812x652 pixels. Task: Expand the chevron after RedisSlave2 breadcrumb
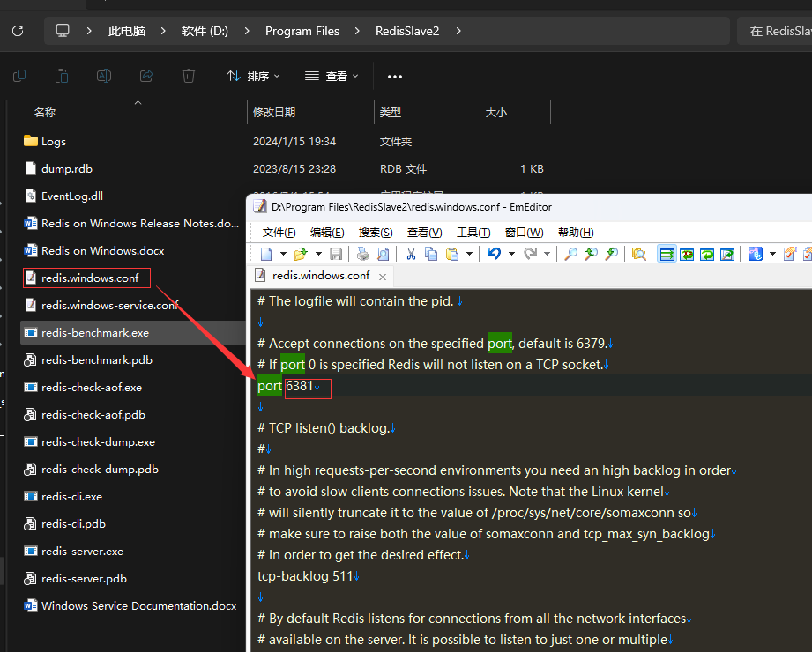(x=458, y=31)
